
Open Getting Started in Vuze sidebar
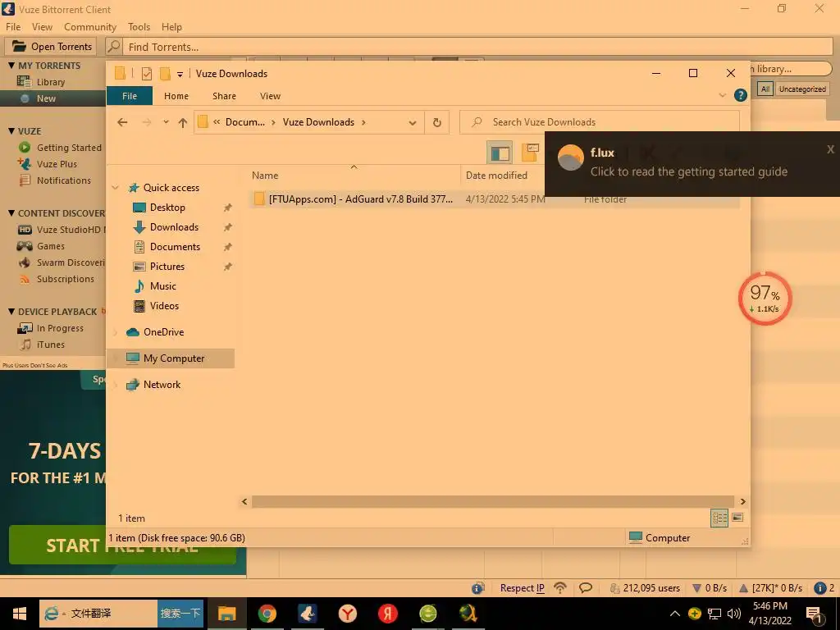(x=69, y=148)
